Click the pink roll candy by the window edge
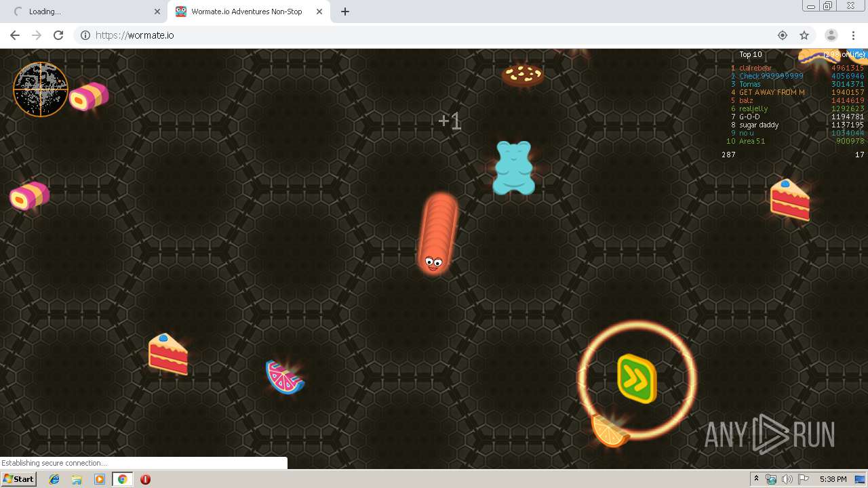 click(x=29, y=196)
